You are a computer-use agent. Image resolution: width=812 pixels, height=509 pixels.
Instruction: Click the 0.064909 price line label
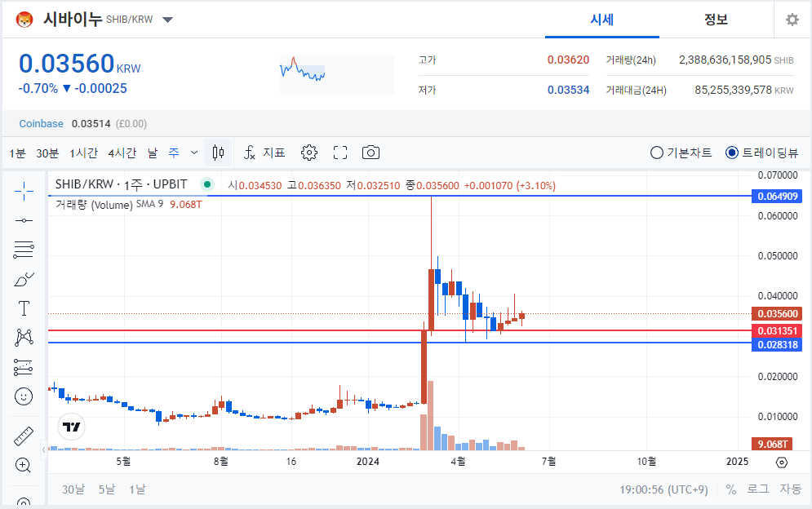(x=777, y=197)
